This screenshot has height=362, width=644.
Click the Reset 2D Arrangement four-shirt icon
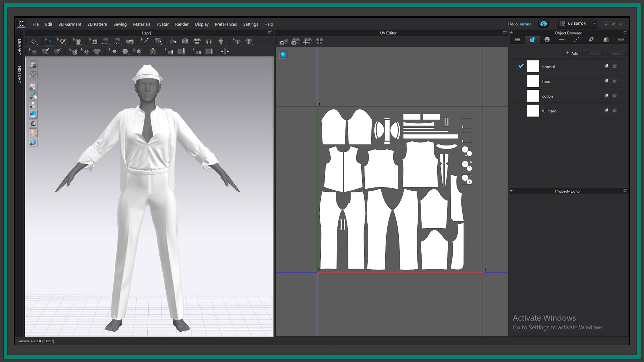197,42
